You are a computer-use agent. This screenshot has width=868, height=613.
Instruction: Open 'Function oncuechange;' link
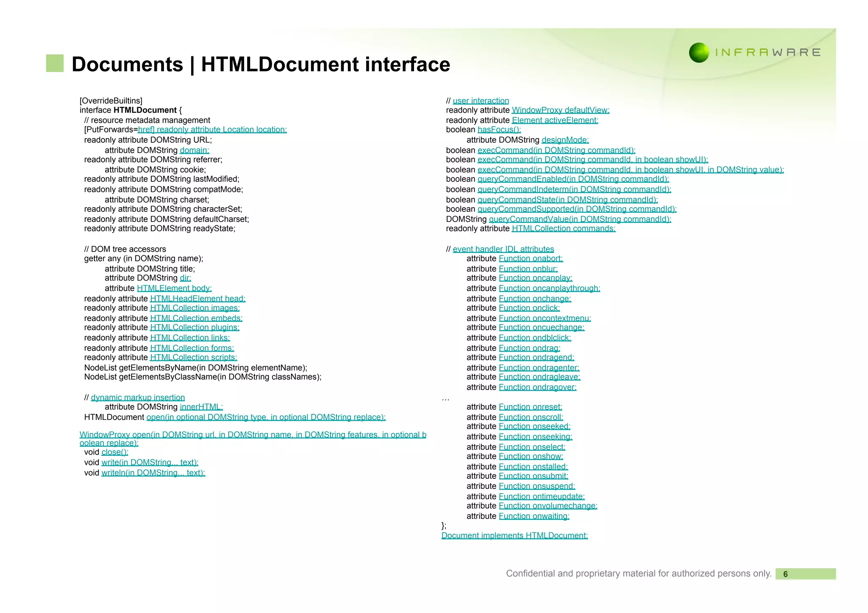pyautogui.click(x=542, y=327)
